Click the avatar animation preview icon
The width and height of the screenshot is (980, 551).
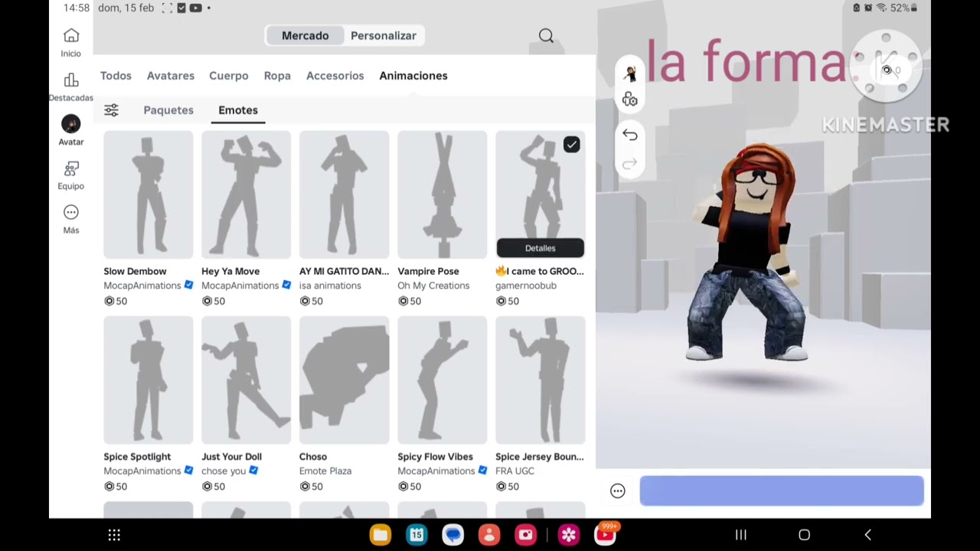(x=630, y=73)
